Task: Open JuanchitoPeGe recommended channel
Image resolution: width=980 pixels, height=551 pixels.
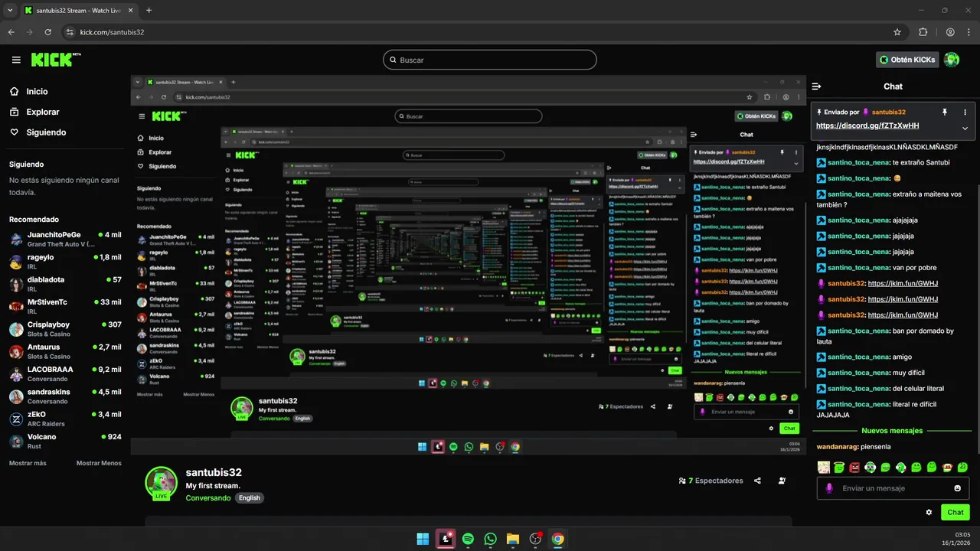Action: click(65, 239)
